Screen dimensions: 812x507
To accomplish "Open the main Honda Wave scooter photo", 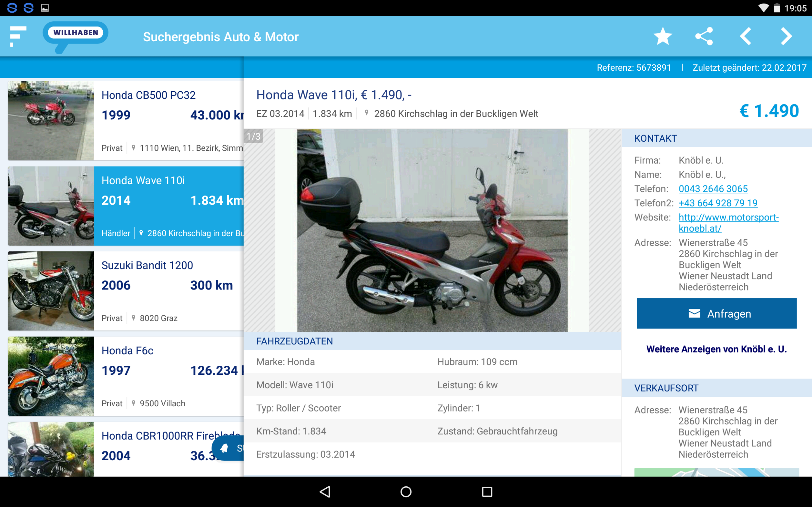I will tap(432, 230).
